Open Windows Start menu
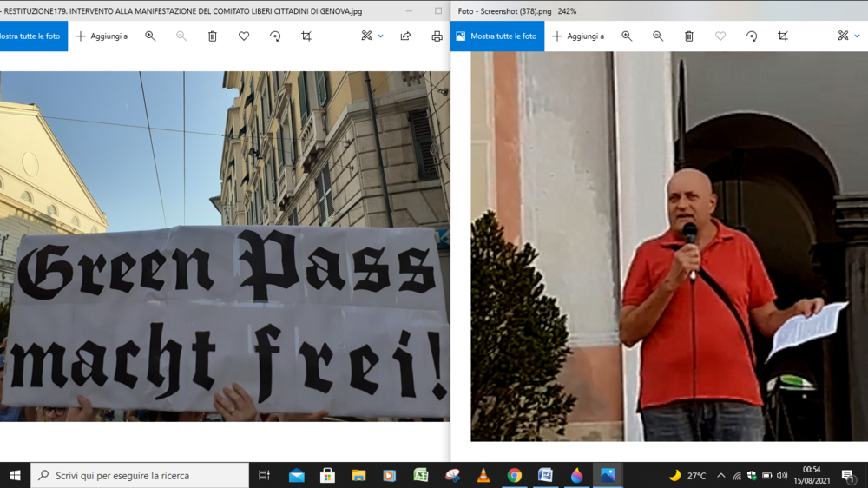The image size is (868, 488). [x=15, y=475]
